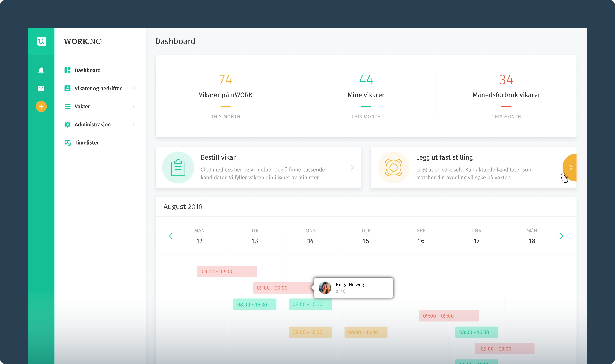
Task: Click the Administrasjon gear icon
Action: pyautogui.click(x=67, y=125)
